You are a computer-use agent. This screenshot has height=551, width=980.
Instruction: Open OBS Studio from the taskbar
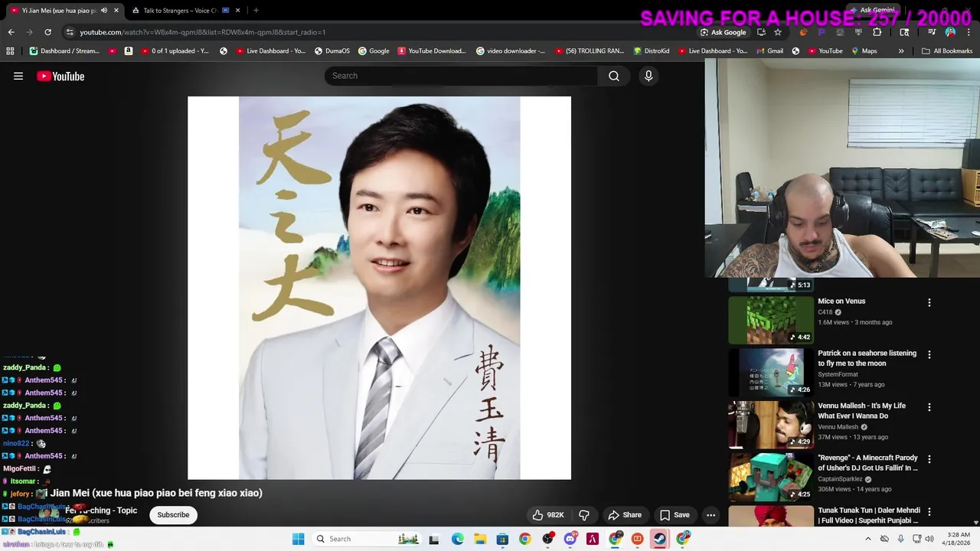click(x=547, y=539)
